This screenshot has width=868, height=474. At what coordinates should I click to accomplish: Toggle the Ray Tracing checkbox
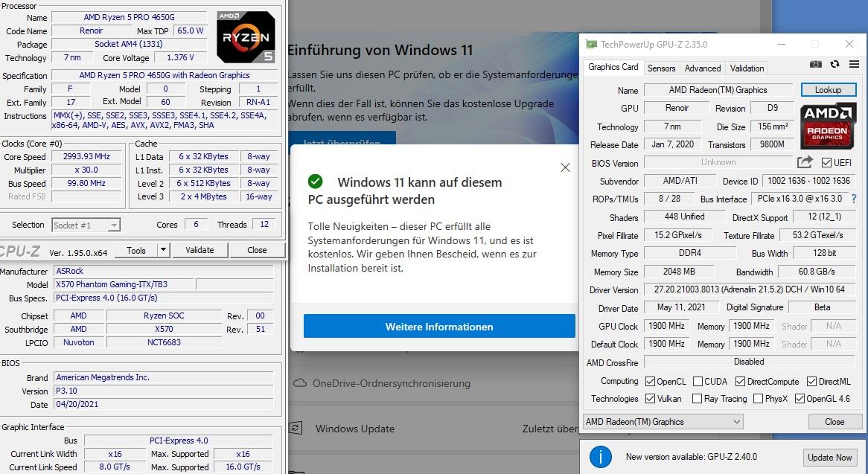pos(697,398)
